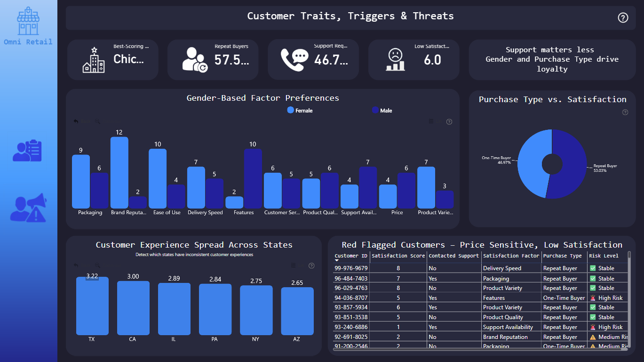Select the NY bar showing 2.75
Viewport: 644px width, 362px height.
[x=256, y=310]
